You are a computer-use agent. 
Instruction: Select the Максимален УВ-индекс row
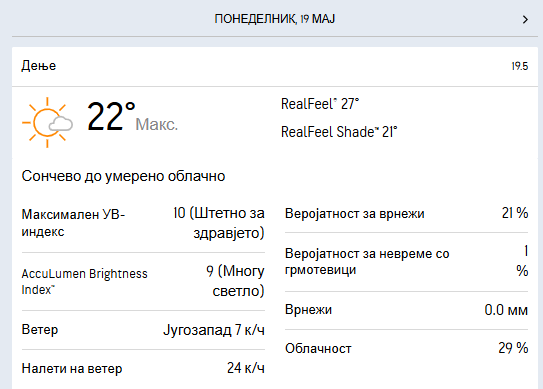[x=143, y=223]
